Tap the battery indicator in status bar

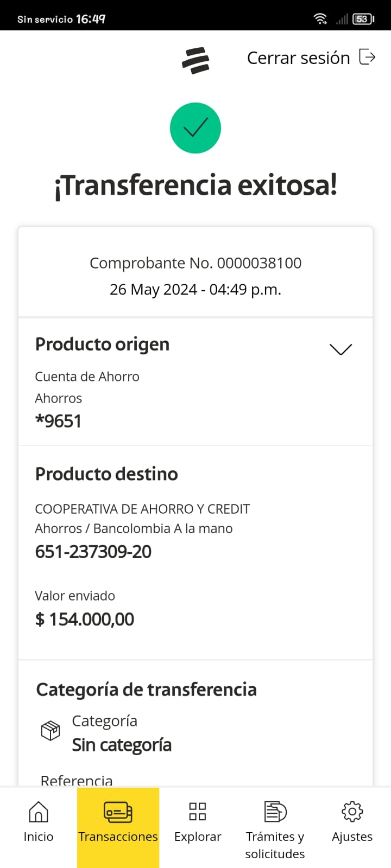click(363, 19)
